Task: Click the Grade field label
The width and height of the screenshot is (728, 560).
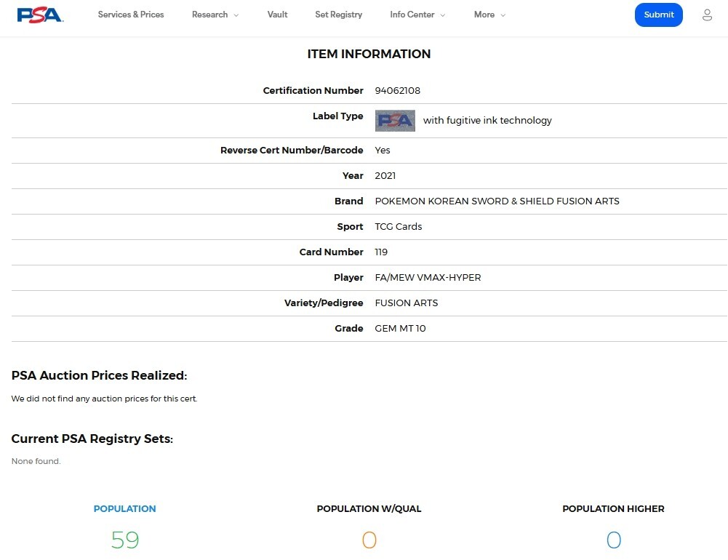Action: 348,328
